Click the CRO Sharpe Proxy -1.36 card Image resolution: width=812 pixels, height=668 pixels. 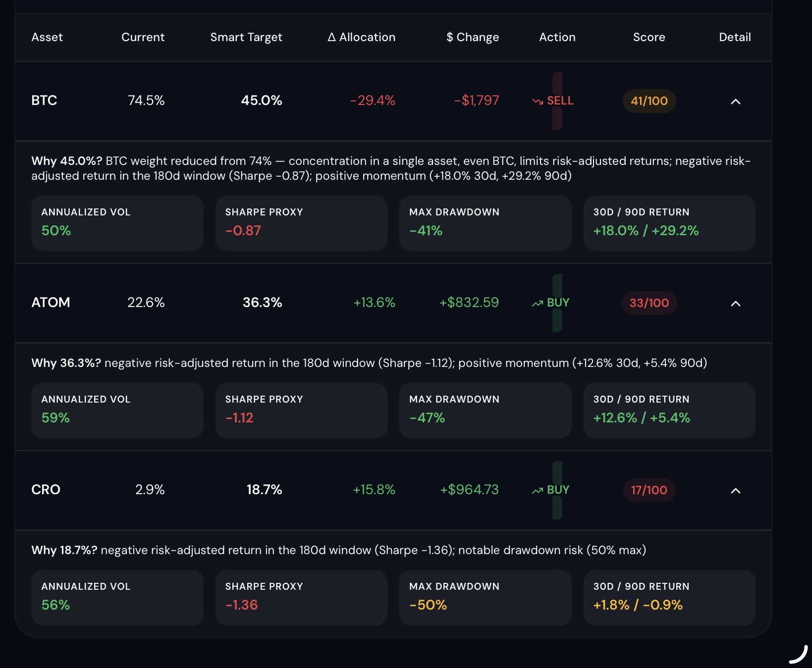[301, 598]
